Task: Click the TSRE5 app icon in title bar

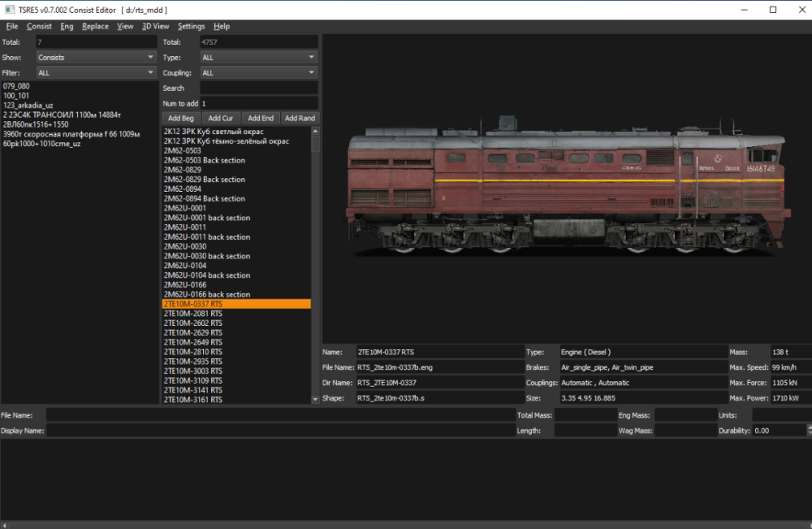Action: coord(9,9)
